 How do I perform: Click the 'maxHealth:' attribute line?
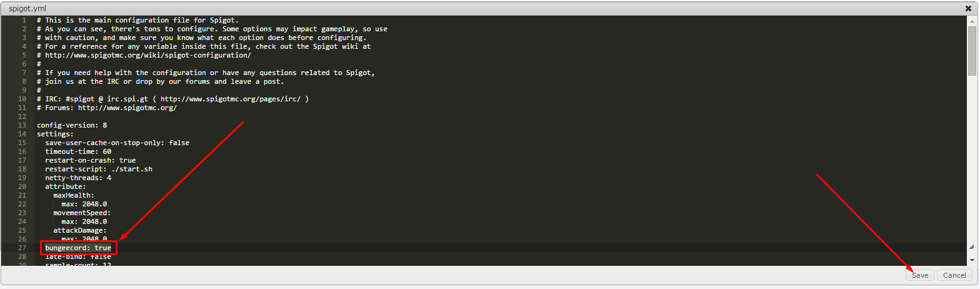click(74, 195)
